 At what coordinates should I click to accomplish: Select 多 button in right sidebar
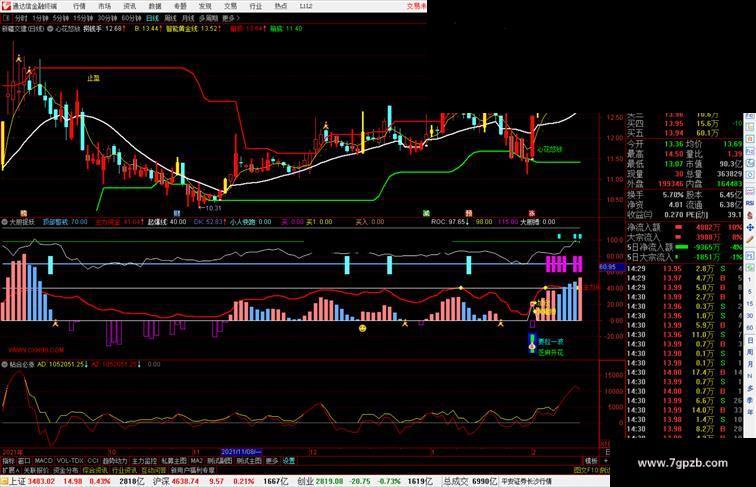[x=750, y=389]
